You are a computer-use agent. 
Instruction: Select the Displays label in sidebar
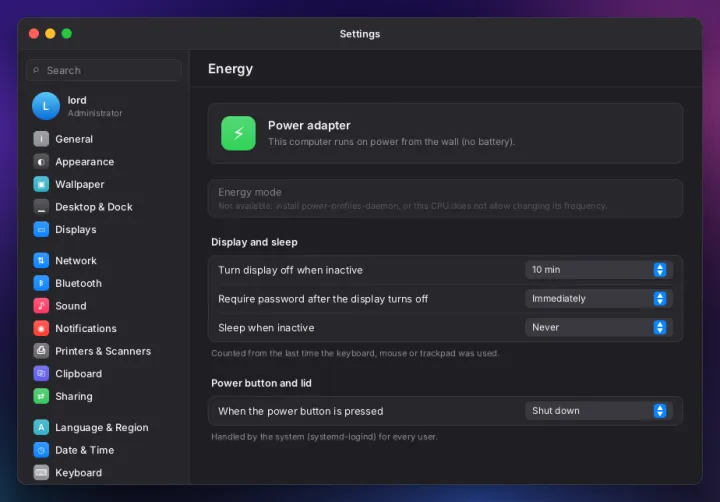pyautogui.click(x=76, y=230)
